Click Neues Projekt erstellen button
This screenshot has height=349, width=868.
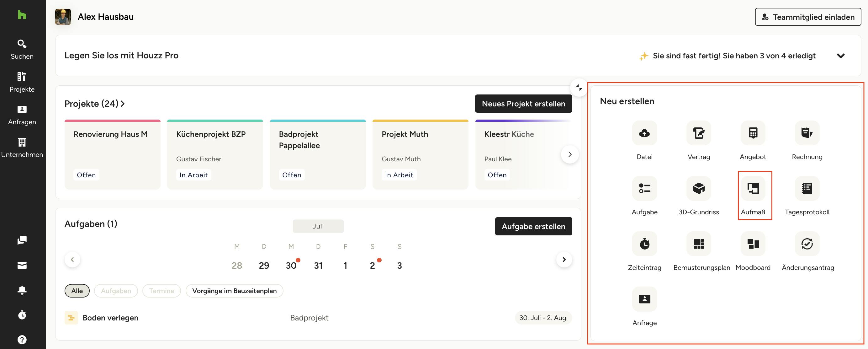point(523,104)
